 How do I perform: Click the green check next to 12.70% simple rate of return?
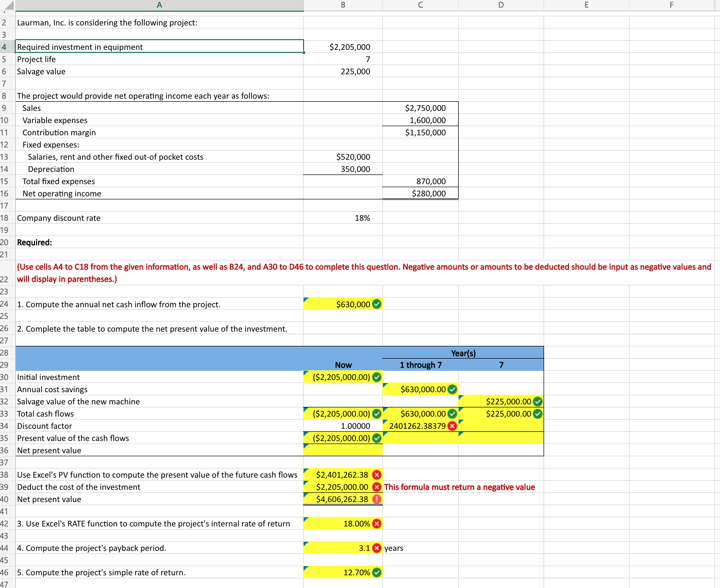coord(376,572)
